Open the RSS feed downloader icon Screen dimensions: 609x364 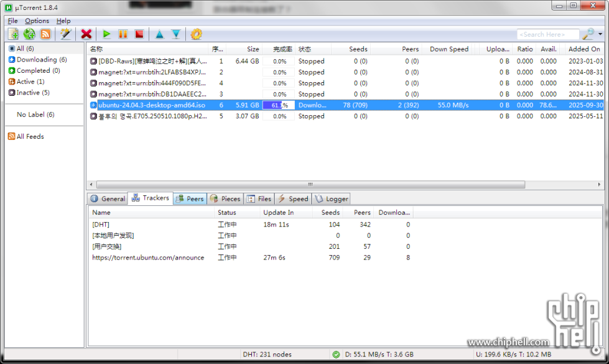point(45,34)
